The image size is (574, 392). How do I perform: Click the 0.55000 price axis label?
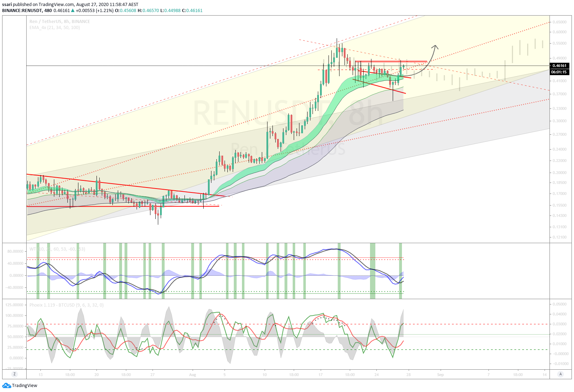(559, 44)
